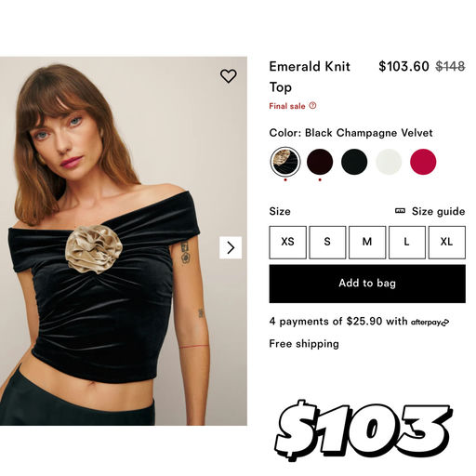Screen dimensions: 476x476
Task: Open the model product photo
Action: (124, 241)
